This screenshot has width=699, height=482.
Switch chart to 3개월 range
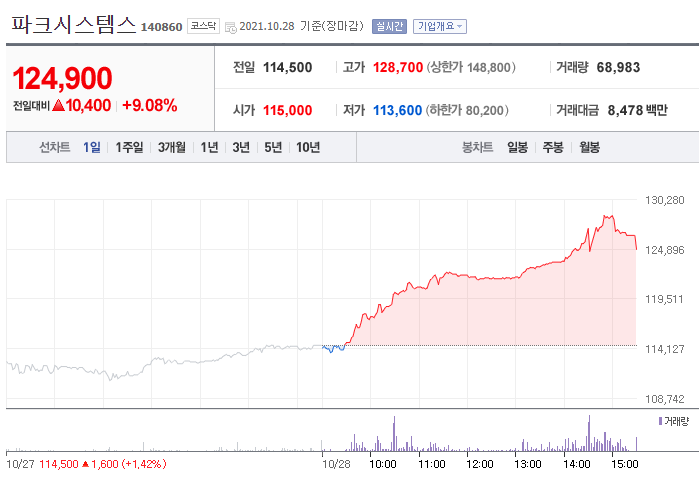coord(172,147)
